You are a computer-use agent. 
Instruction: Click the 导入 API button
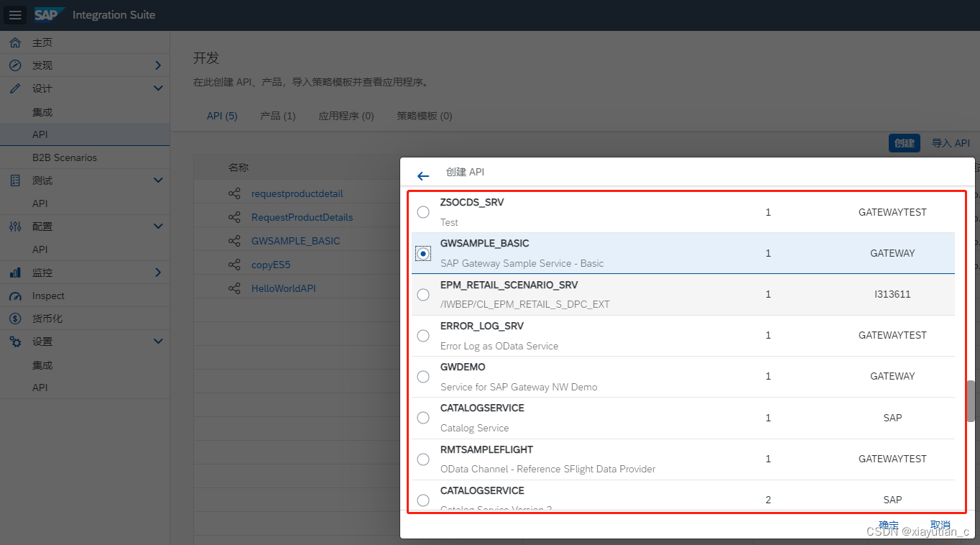point(951,143)
